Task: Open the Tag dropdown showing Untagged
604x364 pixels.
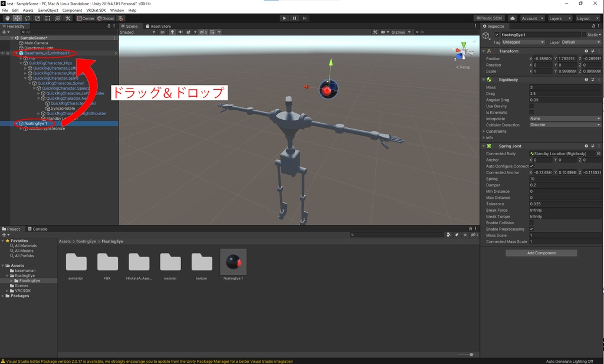Action: click(x=524, y=42)
